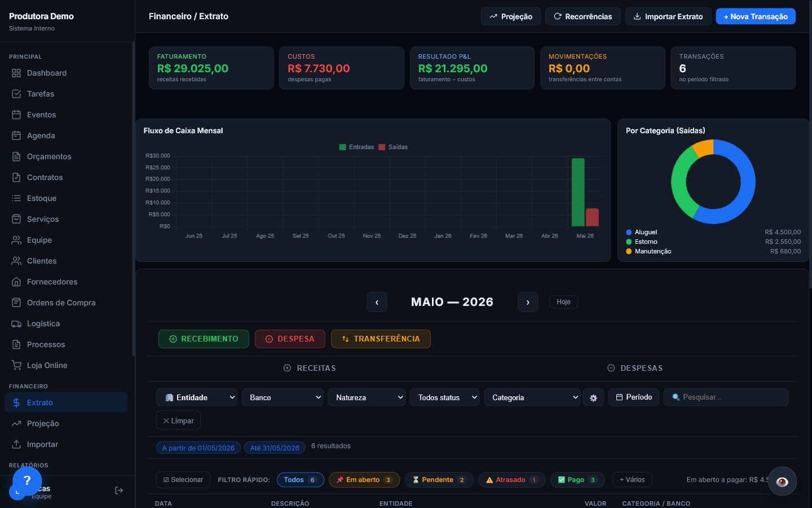Switch to the RECEITAS tab
The height and width of the screenshot is (508, 812).
[310, 368]
